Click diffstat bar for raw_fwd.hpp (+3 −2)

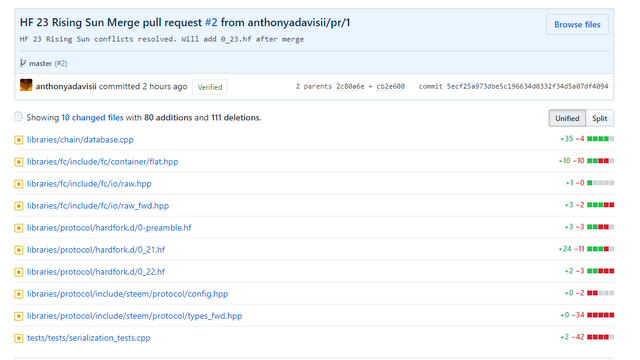click(600, 205)
